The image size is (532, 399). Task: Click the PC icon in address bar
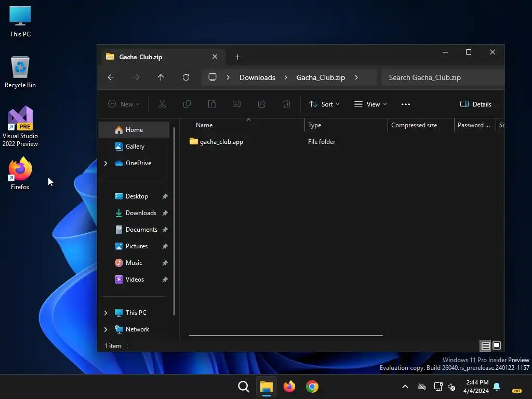click(x=212, y=77)
